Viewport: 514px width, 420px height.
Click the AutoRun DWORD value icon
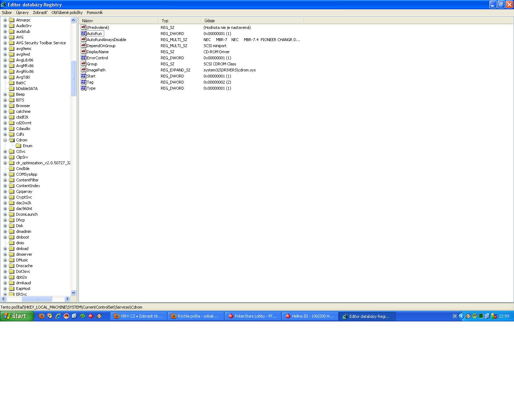coord(84,34)
